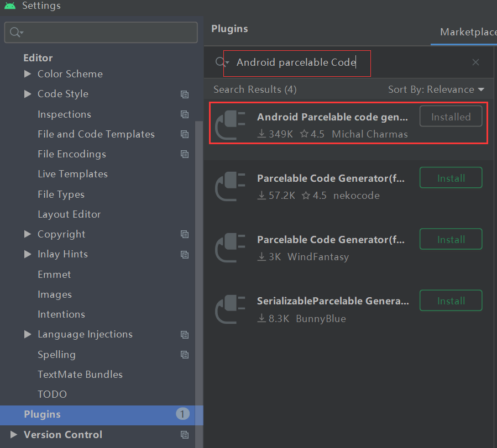Click project-level icon beside Version Control
This screenshot has height=448, width=497.
[x=185, y=435]
